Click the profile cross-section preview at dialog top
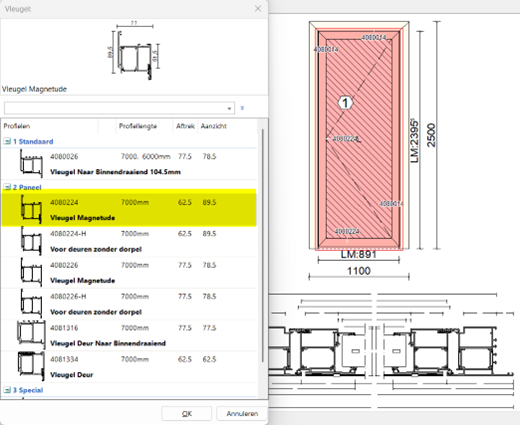Viewport: 520px width, 425px height. point(135,51)
